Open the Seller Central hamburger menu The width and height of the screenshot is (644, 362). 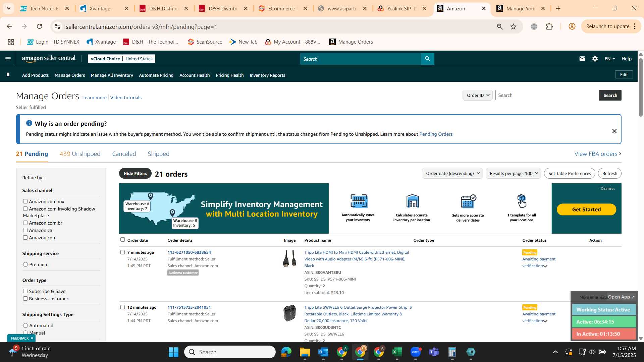(8, 59)
